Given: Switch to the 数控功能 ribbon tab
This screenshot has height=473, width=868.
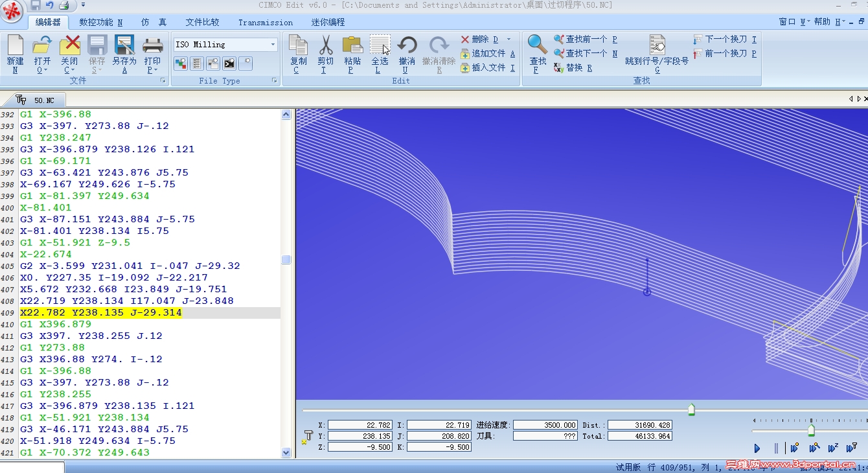Looking at the screenshot, I should (101, 22).
